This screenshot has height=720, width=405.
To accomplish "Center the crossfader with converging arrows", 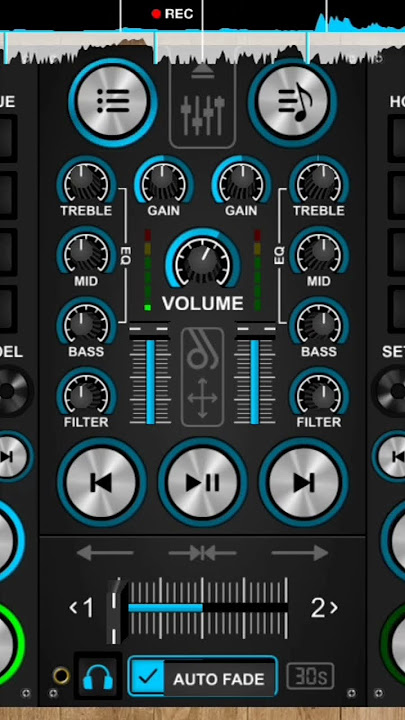I will pos(202,553).
